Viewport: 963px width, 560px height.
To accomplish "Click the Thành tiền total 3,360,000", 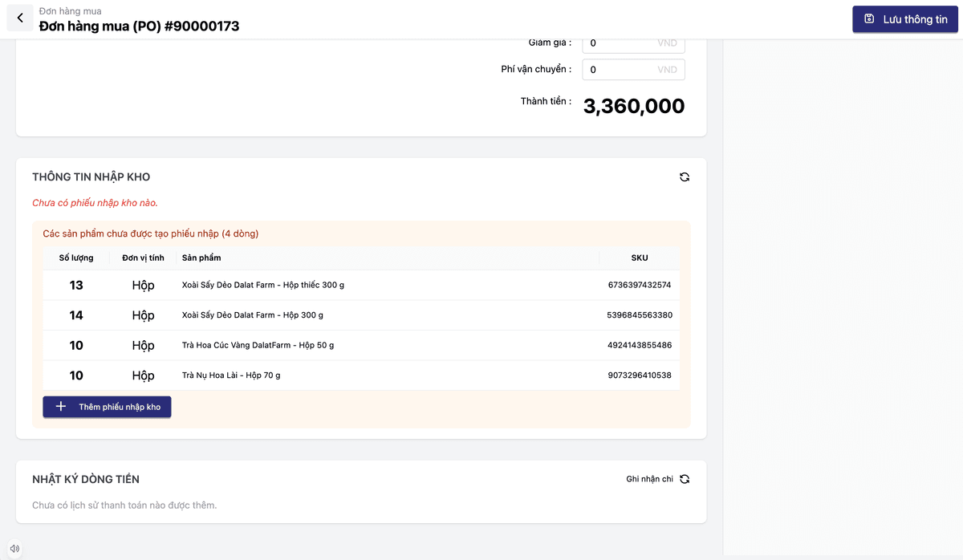I will coord(633,106).
